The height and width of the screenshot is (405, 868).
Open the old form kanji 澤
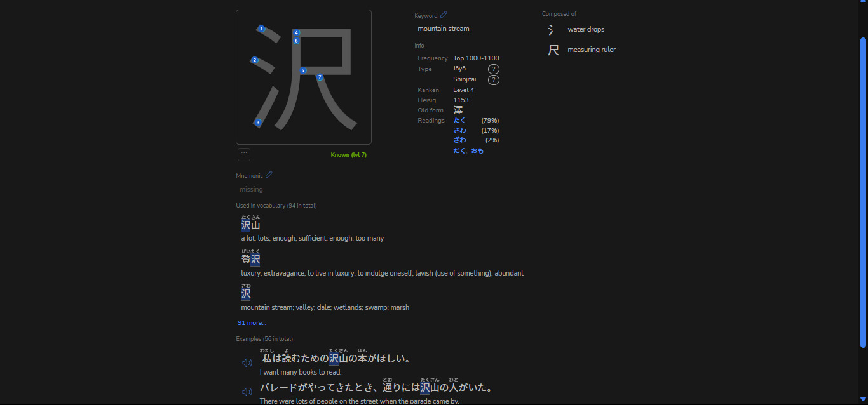(458, 110)
